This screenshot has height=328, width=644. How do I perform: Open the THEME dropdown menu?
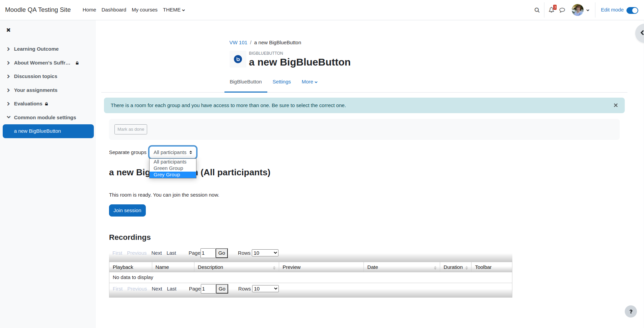174,10
